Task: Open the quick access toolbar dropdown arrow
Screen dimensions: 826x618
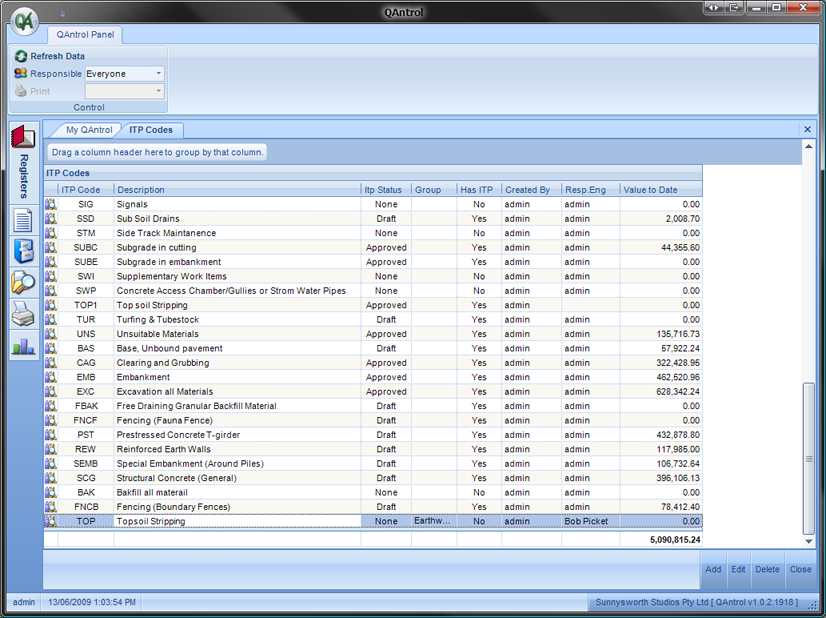Action: pyautogui.click(x=62, y=15)
